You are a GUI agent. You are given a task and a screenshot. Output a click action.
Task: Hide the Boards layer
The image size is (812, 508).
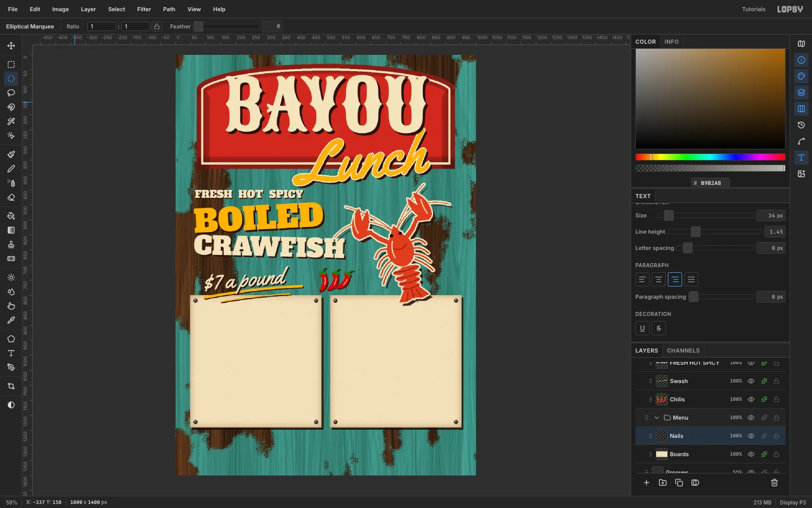(x=751, y=454)
